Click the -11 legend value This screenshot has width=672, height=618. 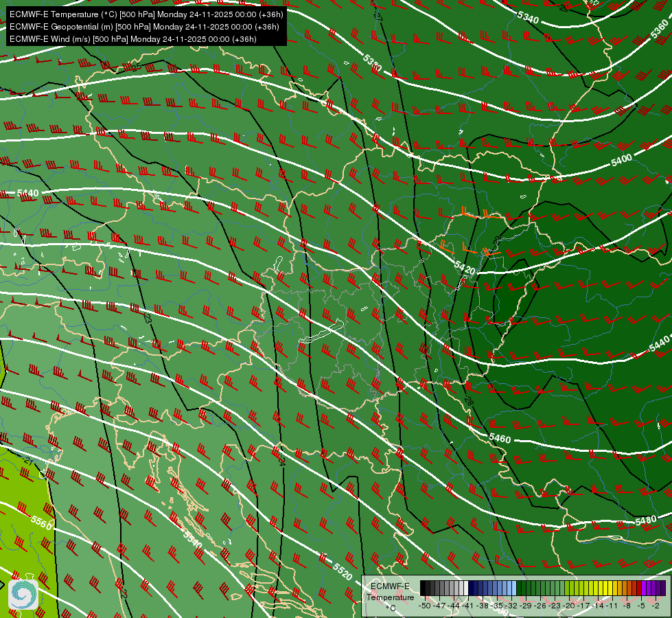pos(612,606)
